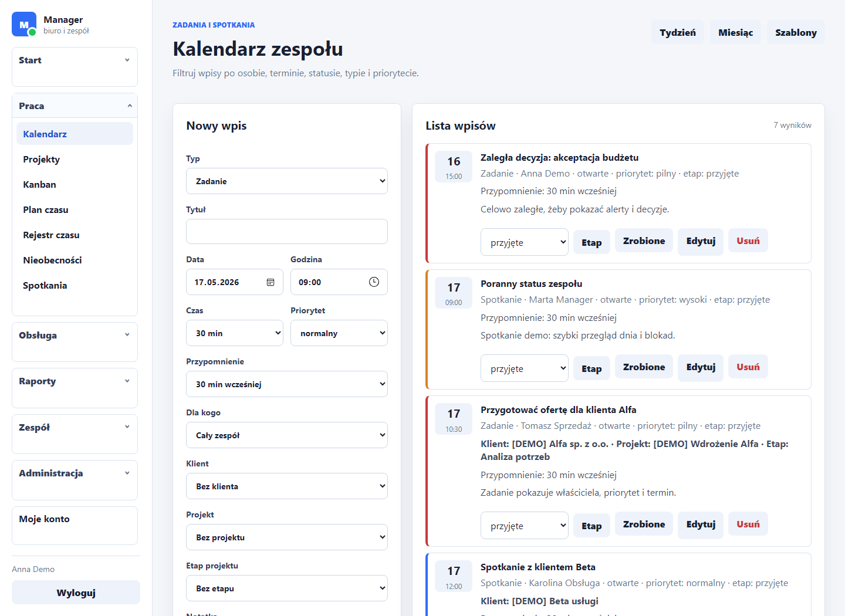
Task: Open Moje konto section
Action: [x=75, y=519]
